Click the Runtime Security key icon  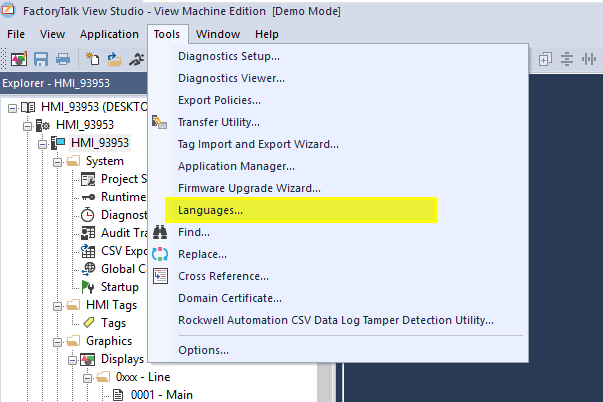(88, 197)
